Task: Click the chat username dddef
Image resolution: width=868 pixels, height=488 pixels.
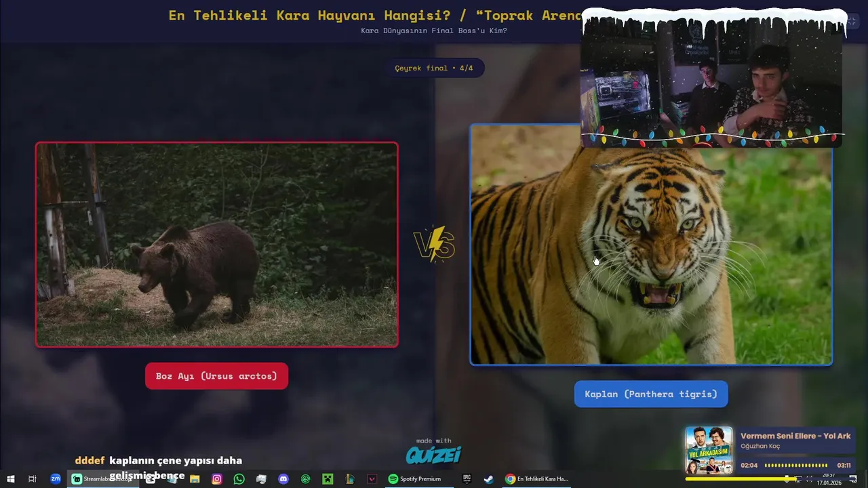Action: [90, 460]
